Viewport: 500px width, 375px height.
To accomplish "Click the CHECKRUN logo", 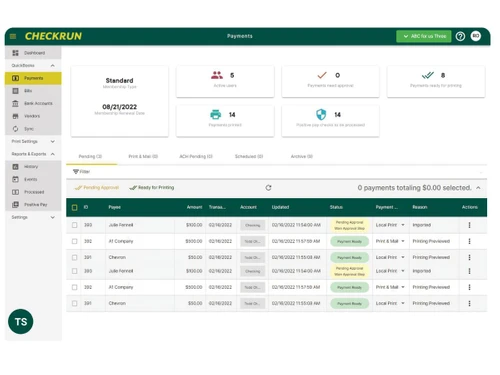I will pyautogui.click(x=53, y=36).
